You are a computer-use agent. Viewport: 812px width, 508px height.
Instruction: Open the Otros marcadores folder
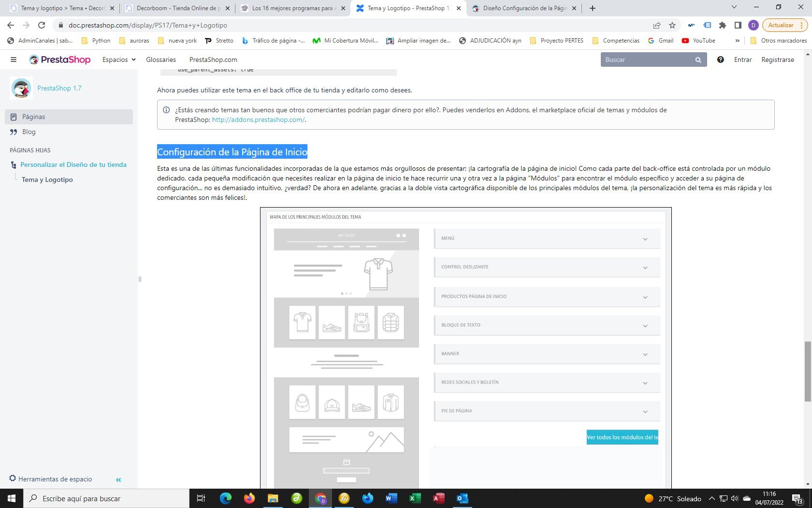[x=778, y=41]
